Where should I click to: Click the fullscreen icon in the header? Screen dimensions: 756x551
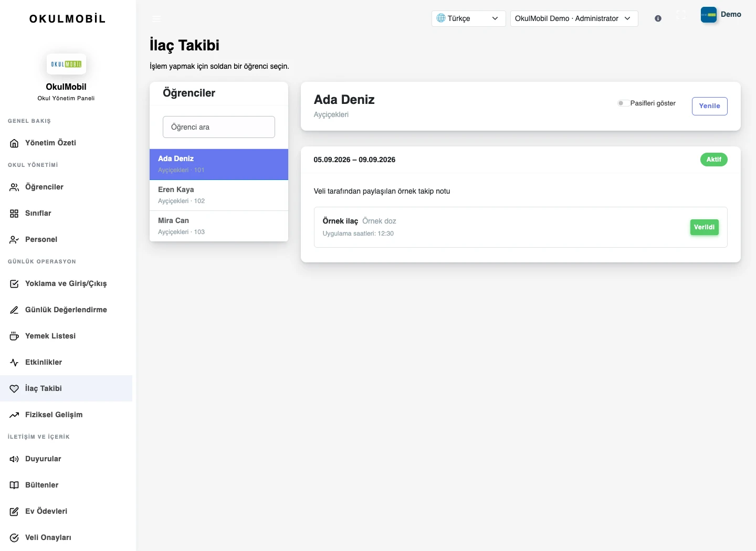coord(681,15)
